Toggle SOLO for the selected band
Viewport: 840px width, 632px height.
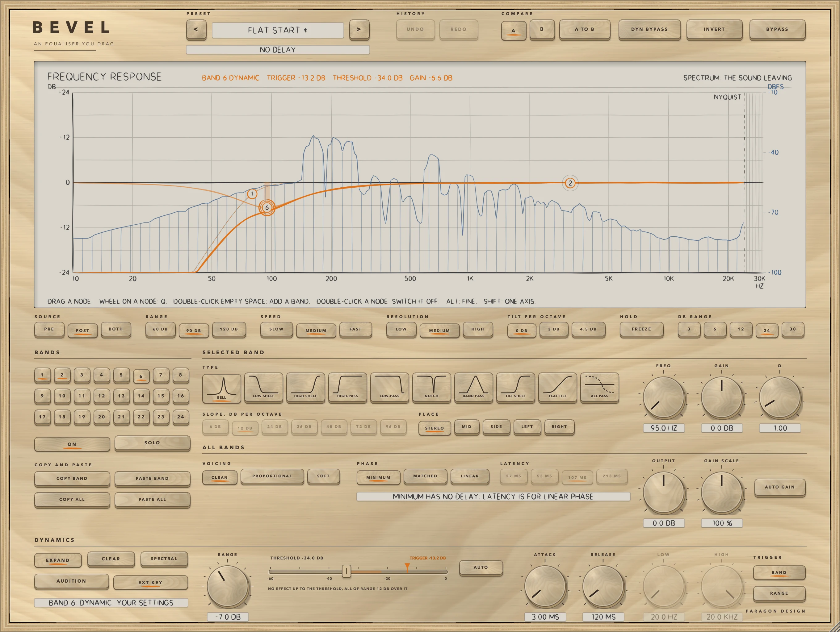tap(152, 443)
